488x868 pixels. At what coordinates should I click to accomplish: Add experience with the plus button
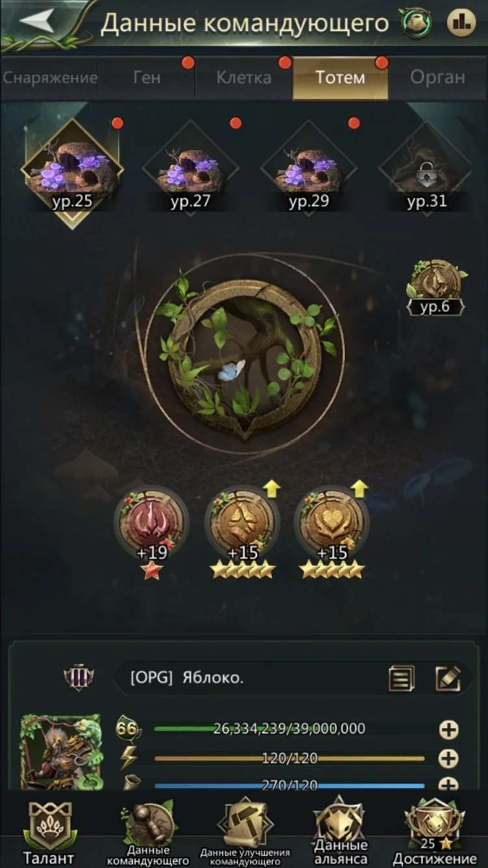point(449,730)
